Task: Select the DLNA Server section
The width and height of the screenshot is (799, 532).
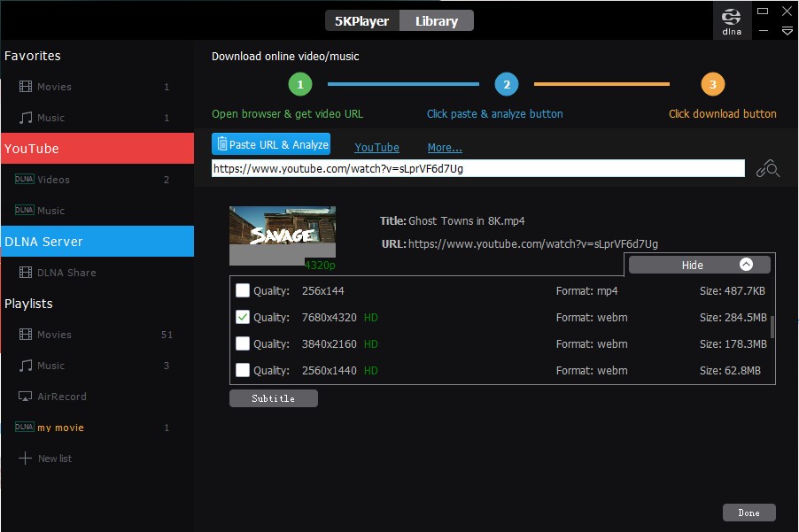Action: (x=97, y=242)
